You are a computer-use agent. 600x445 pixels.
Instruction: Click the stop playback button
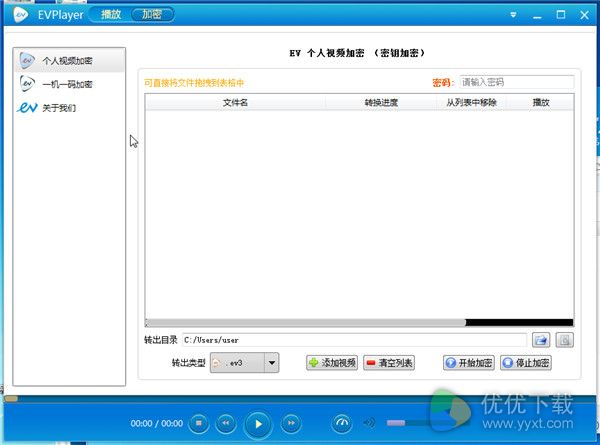(199, 423)
